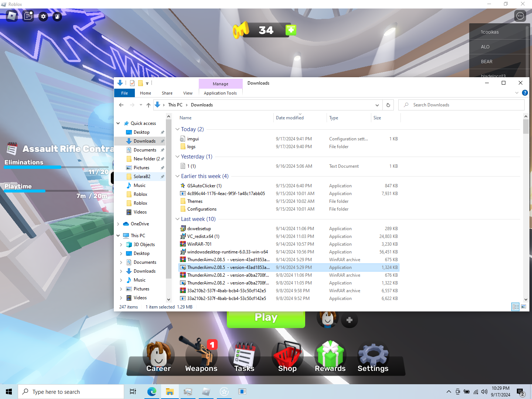Open the Roblox menu logo button
The height and width of the screenshot is (399, 532).
pos(12,16)
